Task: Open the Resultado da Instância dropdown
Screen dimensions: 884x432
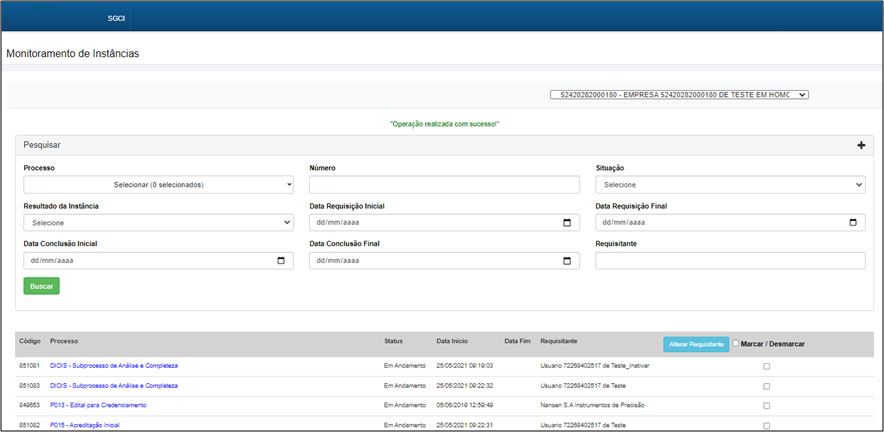Action: 159,223
